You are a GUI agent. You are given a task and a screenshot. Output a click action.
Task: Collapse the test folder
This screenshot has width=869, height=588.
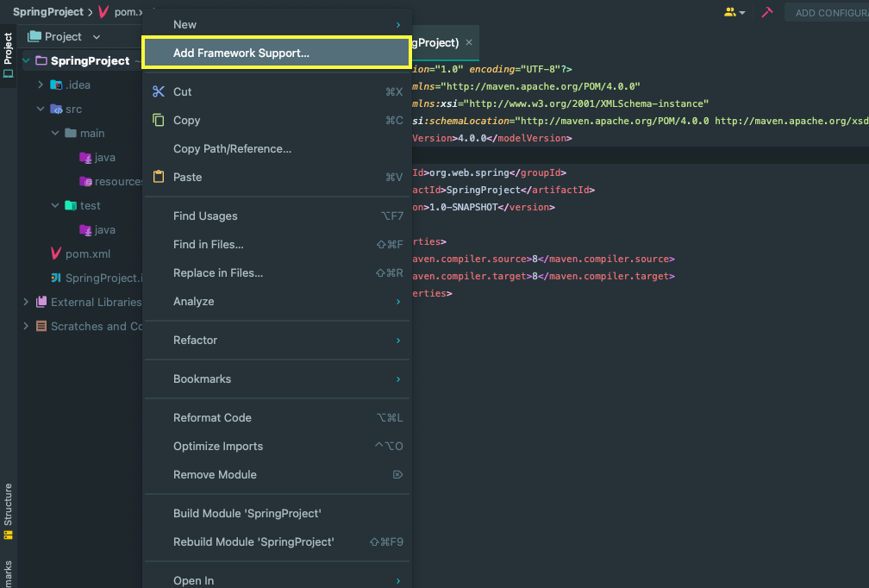click(55, 205)
